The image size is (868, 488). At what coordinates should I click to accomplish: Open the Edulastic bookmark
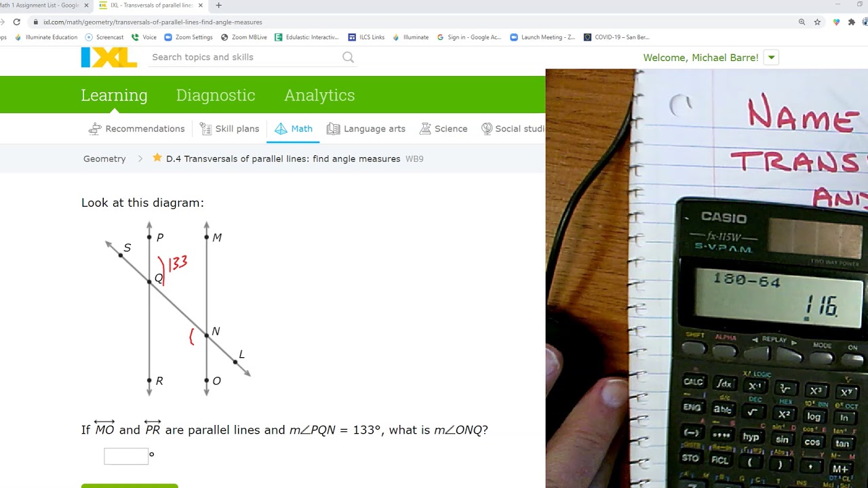point(307,37)
